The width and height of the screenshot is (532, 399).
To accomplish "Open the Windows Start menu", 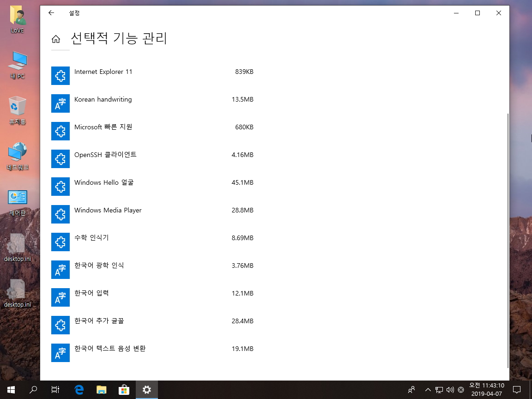I will (11, 389).
